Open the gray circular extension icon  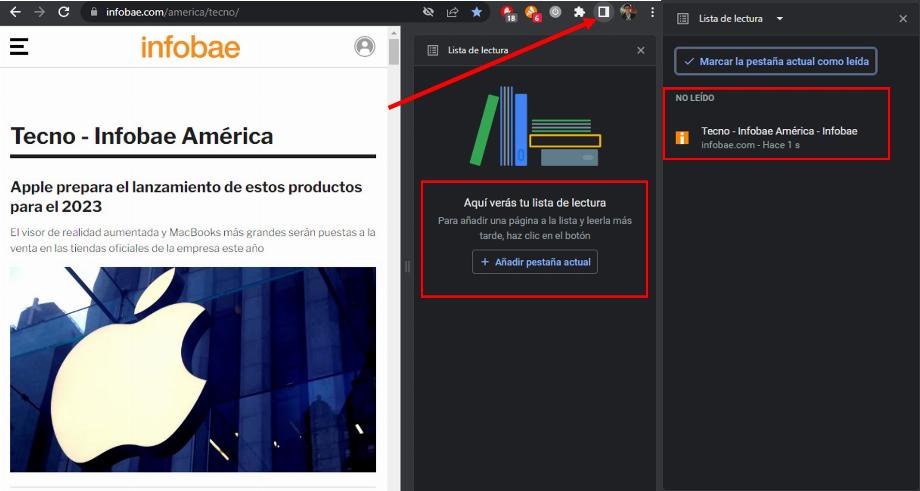555,12
